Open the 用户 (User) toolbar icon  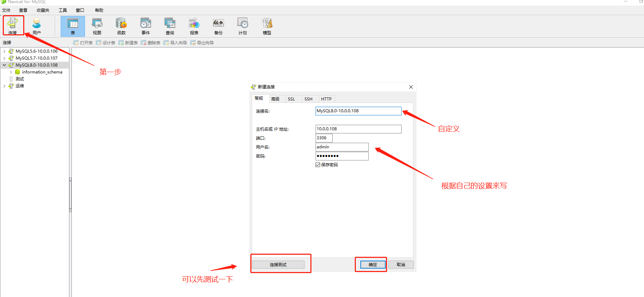coord(36,26)
